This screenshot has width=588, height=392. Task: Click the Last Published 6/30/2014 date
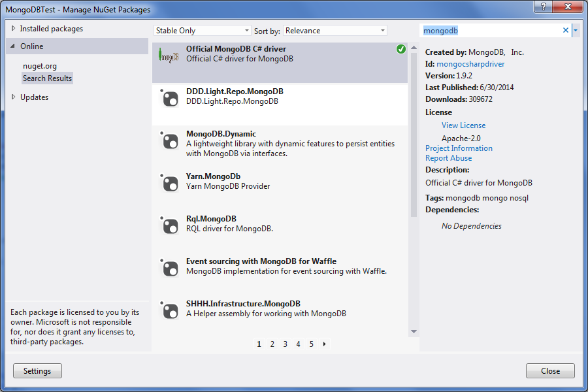497,88
